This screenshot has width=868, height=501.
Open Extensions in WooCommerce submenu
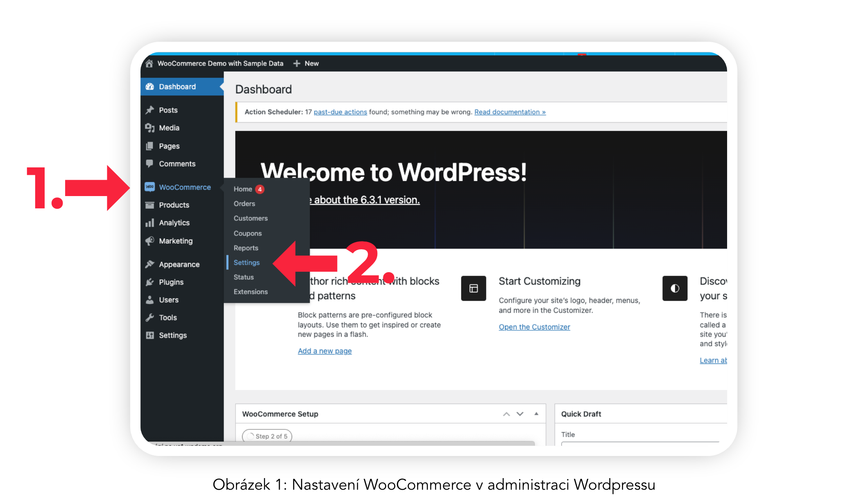[x=251, y=291]
